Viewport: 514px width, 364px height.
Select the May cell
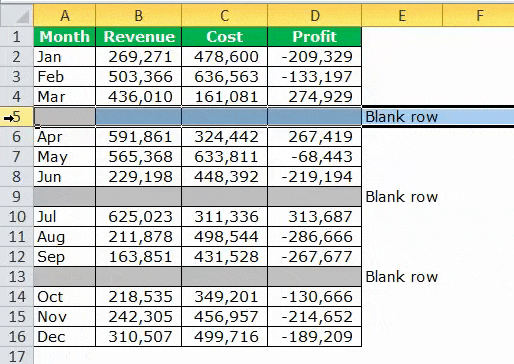tap(64, 157)
